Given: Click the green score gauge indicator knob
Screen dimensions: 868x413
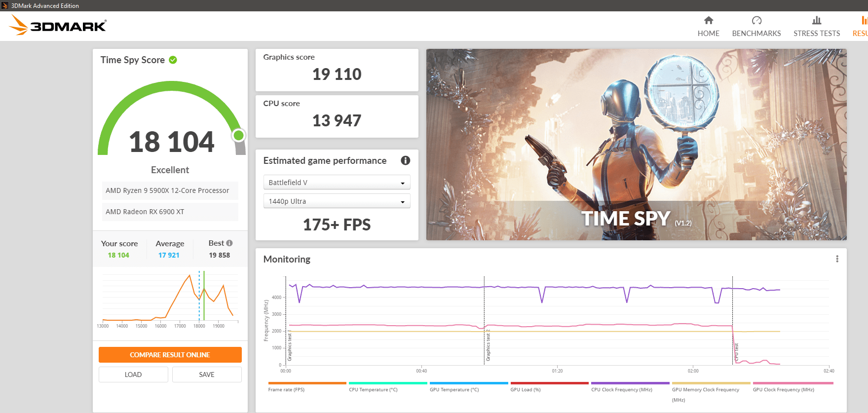Looking at the screenshot, I should tap(239, 135).
